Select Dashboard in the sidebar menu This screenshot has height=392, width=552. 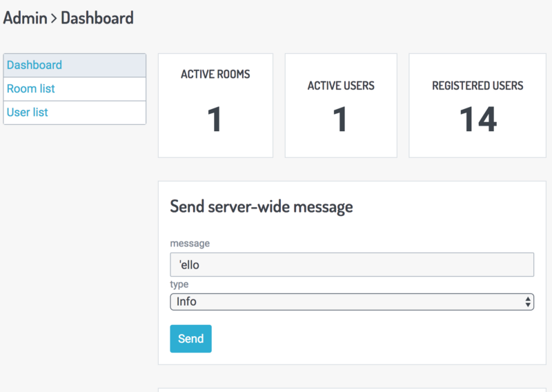[75, 65]
